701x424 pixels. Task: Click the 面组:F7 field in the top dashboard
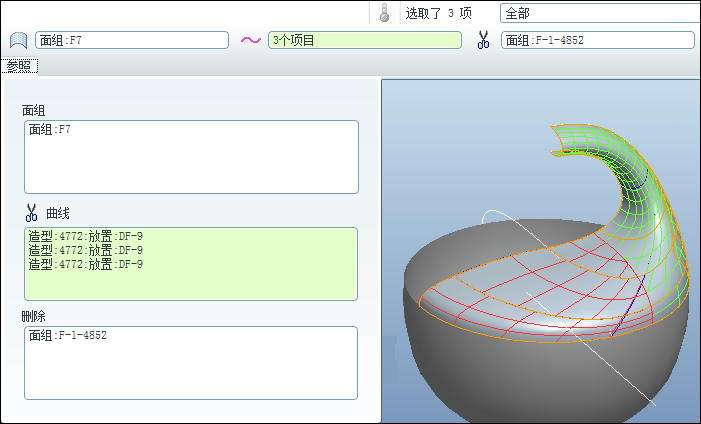click(132, 40)
